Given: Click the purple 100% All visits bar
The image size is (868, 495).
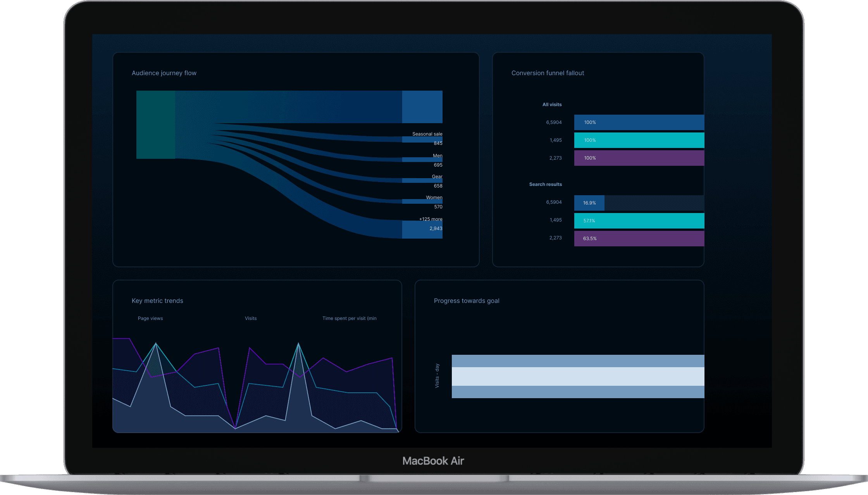Looking at the screenshot, I should 639,158.
